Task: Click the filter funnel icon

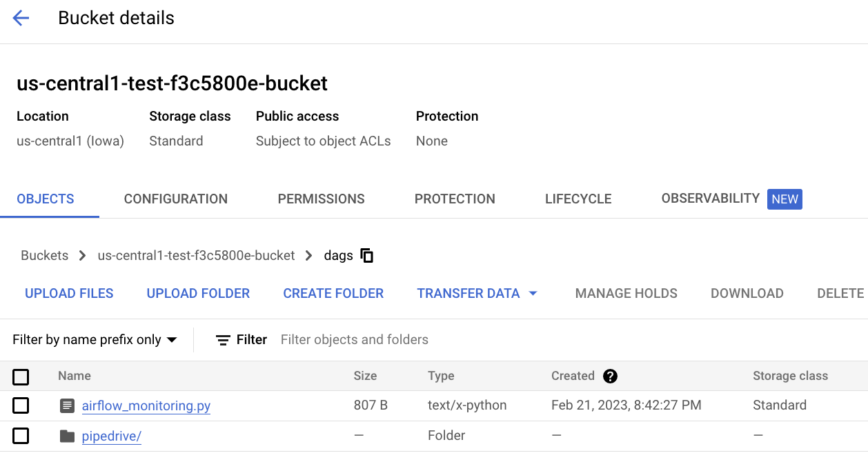Action: (222, 339)
